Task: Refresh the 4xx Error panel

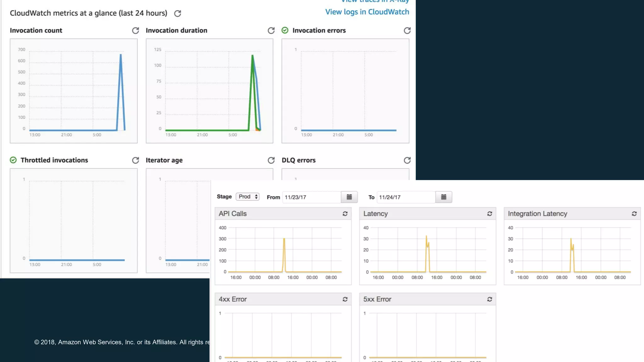Action: (345, 299)
